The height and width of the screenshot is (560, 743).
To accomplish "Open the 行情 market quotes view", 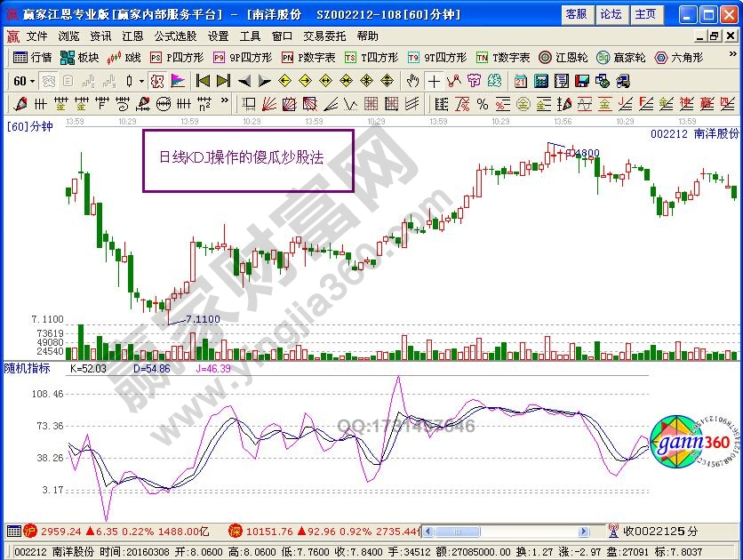I will [x=33, y=57].
